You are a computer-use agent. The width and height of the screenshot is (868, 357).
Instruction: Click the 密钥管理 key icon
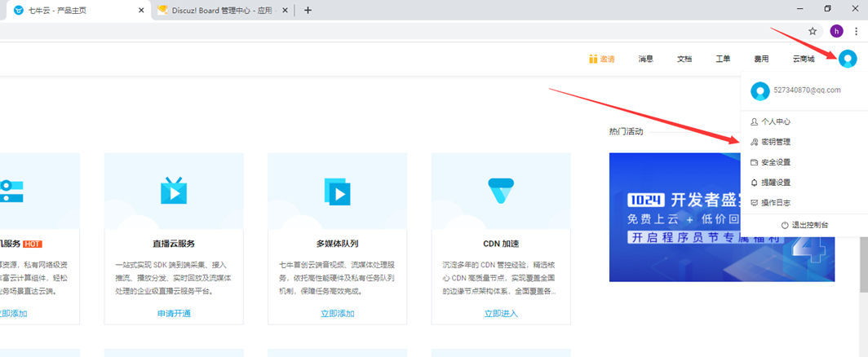point(754,143)
